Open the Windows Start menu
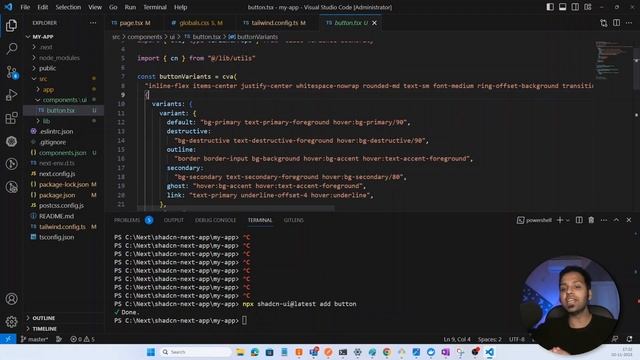 coord(151,352)
